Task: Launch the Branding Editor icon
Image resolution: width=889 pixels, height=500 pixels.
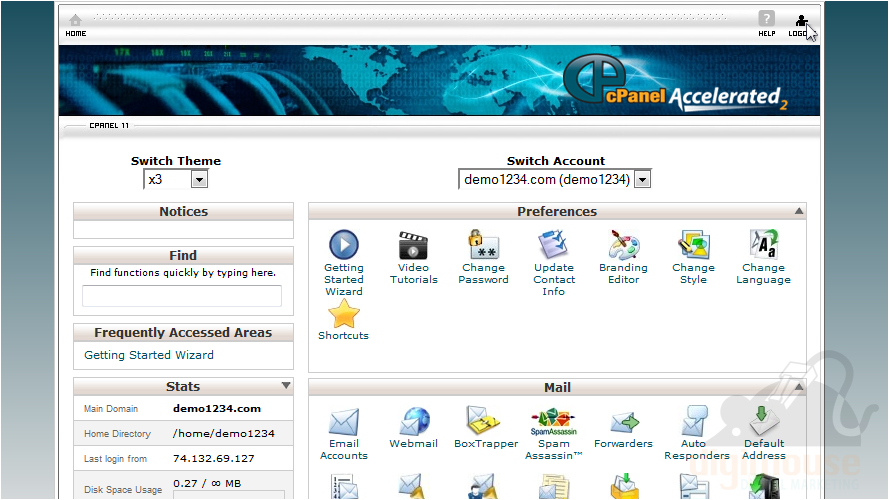Action: tap(623, 245)
